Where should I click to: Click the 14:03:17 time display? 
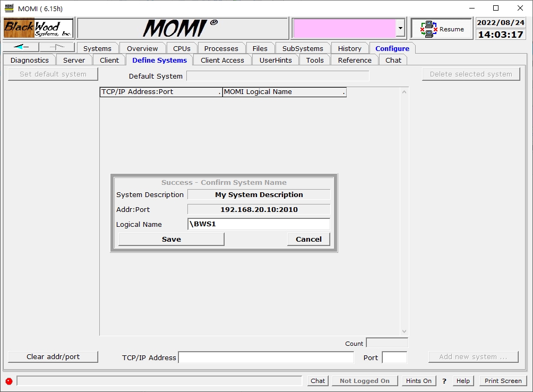coord(501,35)
